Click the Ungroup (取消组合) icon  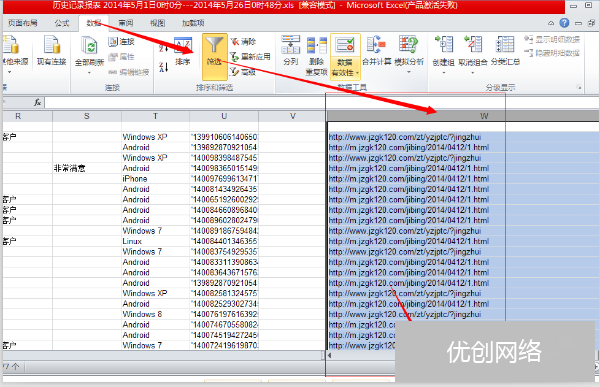pos(473,45)
